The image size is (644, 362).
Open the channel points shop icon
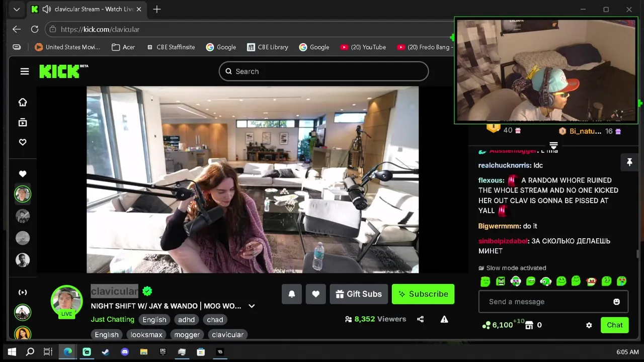(x=529, y=325)
